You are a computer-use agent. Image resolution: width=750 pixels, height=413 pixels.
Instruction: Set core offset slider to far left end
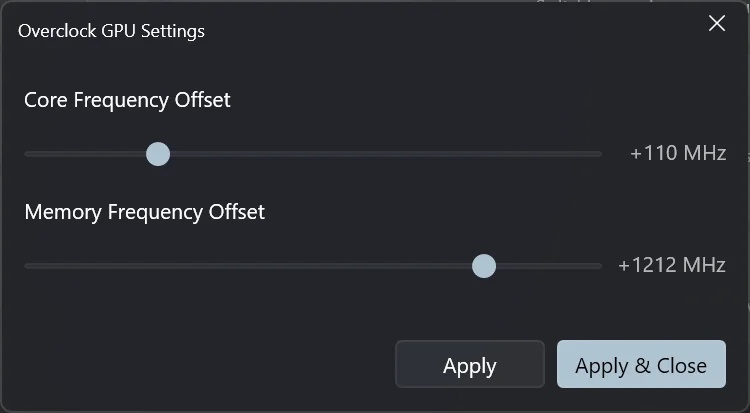click(x=26, y=154)
